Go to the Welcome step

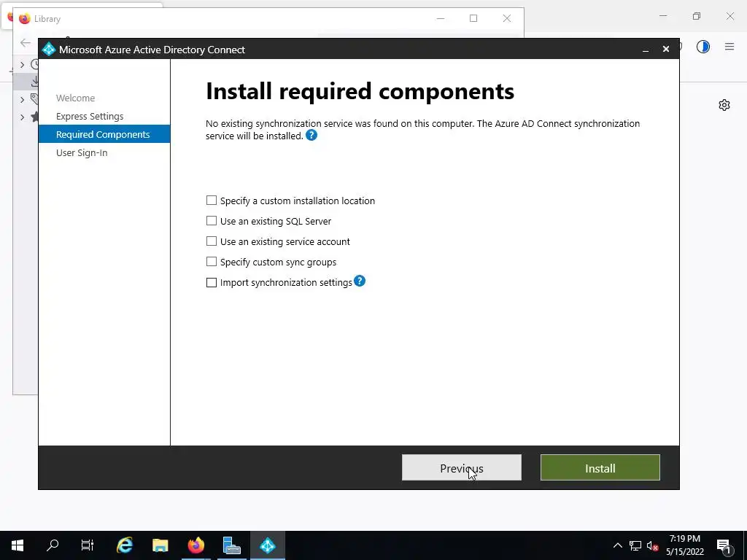pos(75,98)
